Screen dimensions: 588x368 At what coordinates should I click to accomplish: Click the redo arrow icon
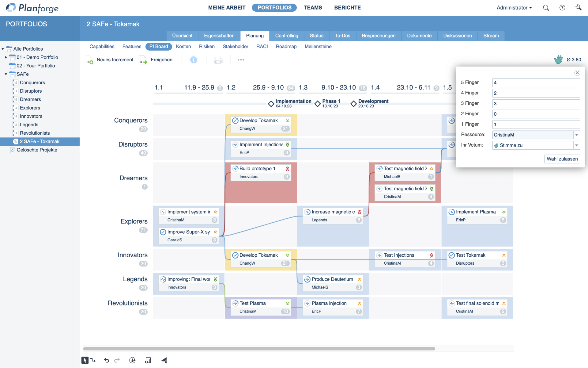[117, 360]
